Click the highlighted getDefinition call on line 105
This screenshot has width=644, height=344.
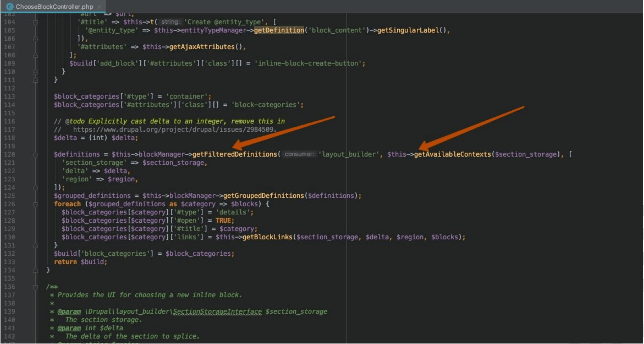[x=279, y=30]
